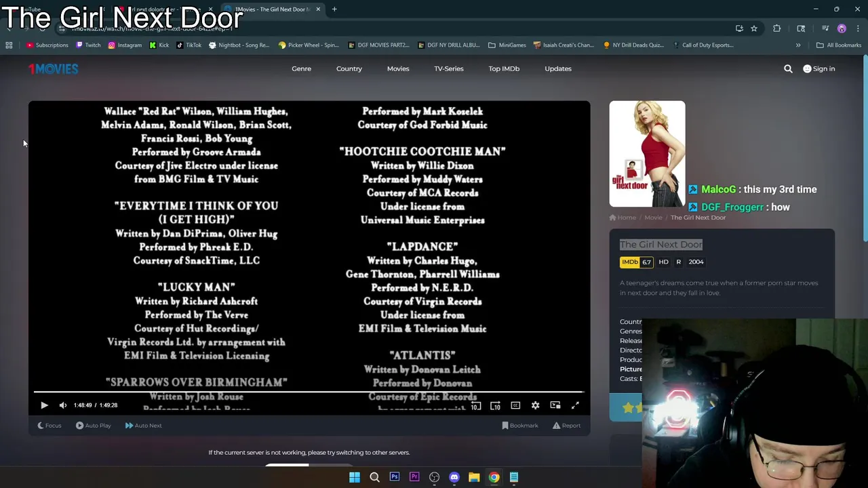This screenshot has width=868, height=488.
Task: Click the 1MOVIES logo
Action: [x=53, y=68]
